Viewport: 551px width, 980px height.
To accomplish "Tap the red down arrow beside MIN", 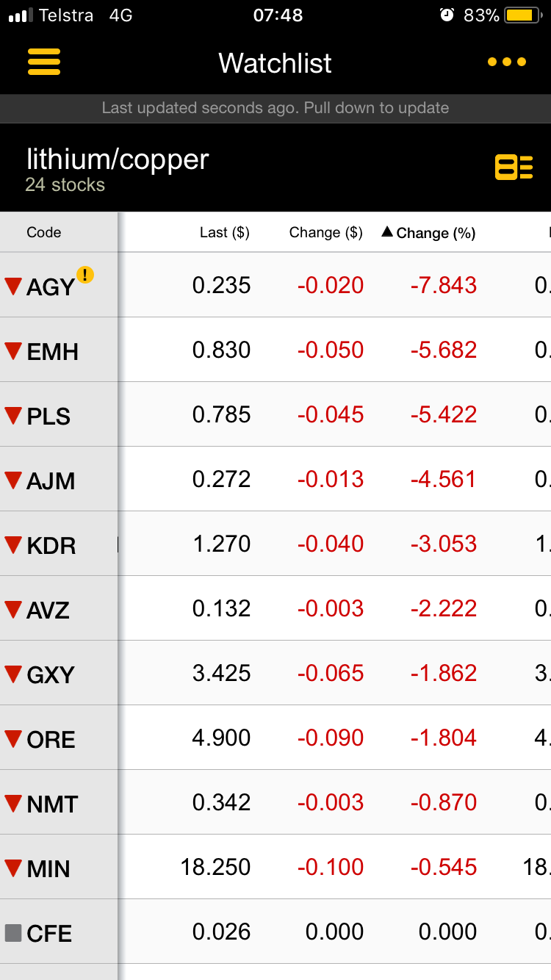I will (13, 868).
